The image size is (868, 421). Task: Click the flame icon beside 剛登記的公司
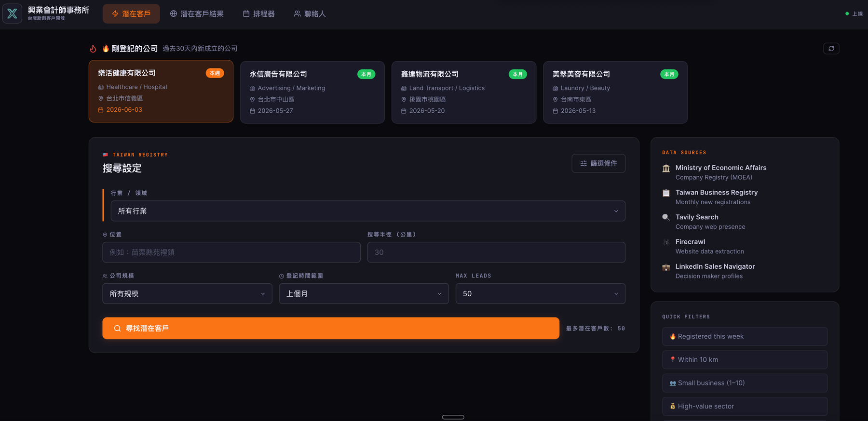click(x=93, y=49)
